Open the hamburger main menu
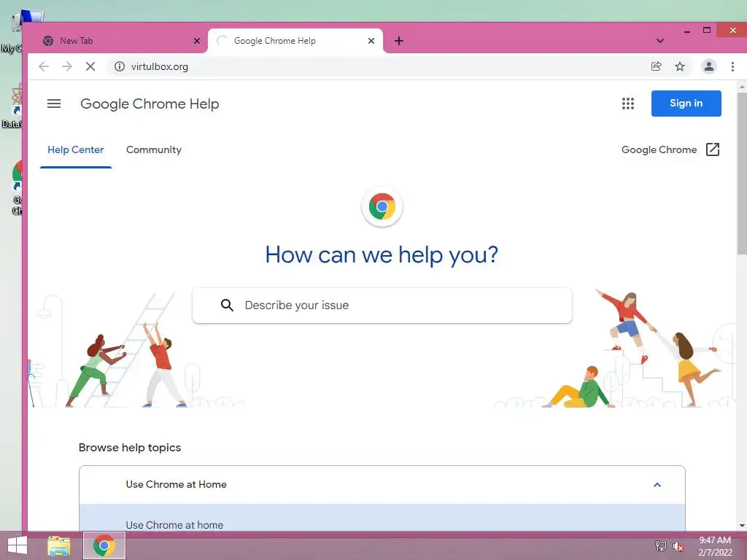Image resolution: width=747 pixels, height=560 pixels. [54, 104]
